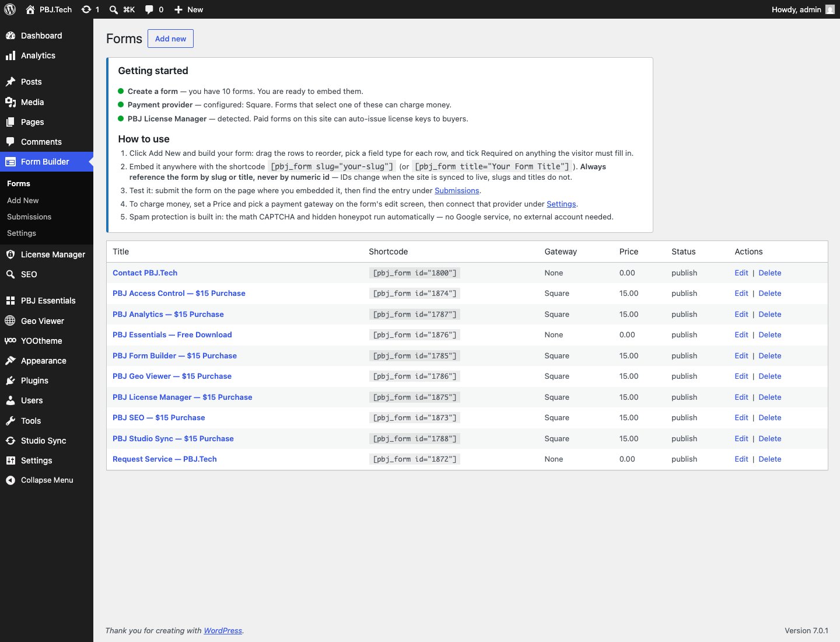840x642 pixels.
Task: Open the comments bubble in admin bar
Action: click(149, 9)
